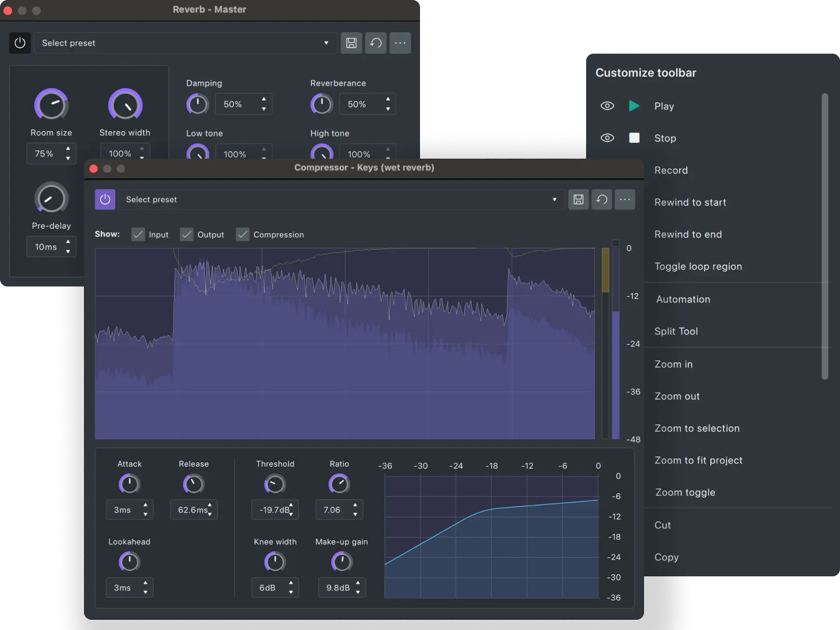This screenshot has height=630, width=840.
Task: Disable the Compression display checkbox
Action: pyautogui.click(x=242, y=235)
